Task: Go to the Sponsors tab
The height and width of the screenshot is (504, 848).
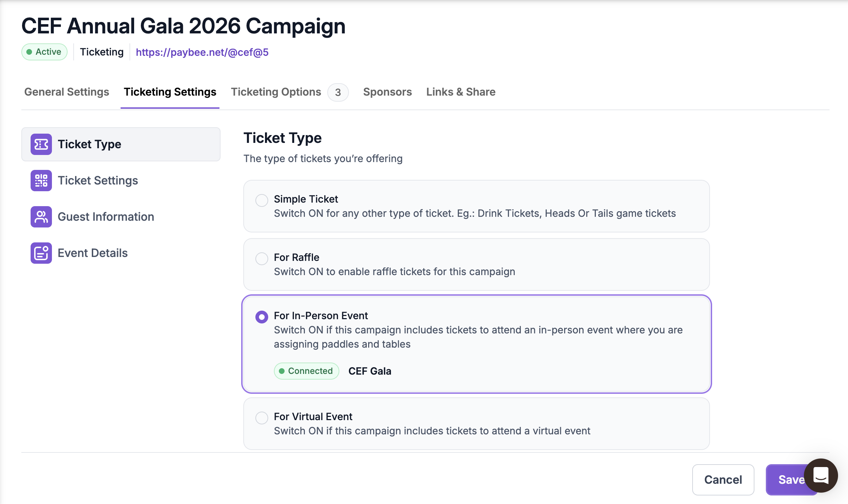Action: pos(387,92)
